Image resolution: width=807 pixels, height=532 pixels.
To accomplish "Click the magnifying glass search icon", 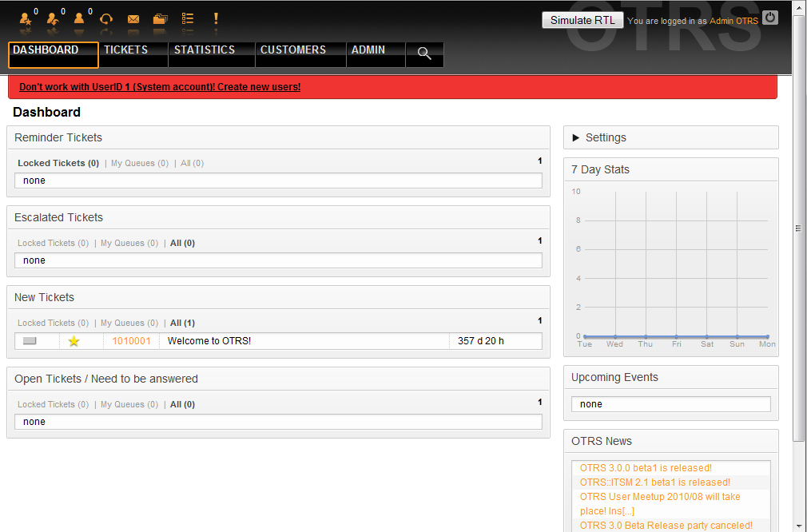I will pos(424,54).
